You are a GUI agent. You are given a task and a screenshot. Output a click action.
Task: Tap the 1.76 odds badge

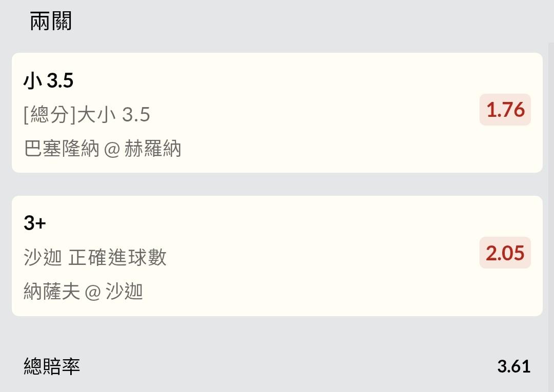click(505, 110)
